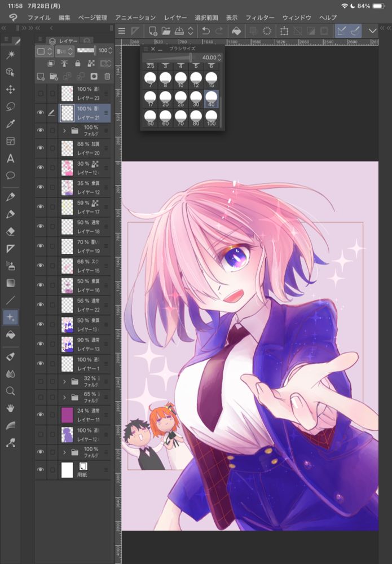Select the Eyedropper tool
Screen dimensions: 392x564
click(10, 124)
